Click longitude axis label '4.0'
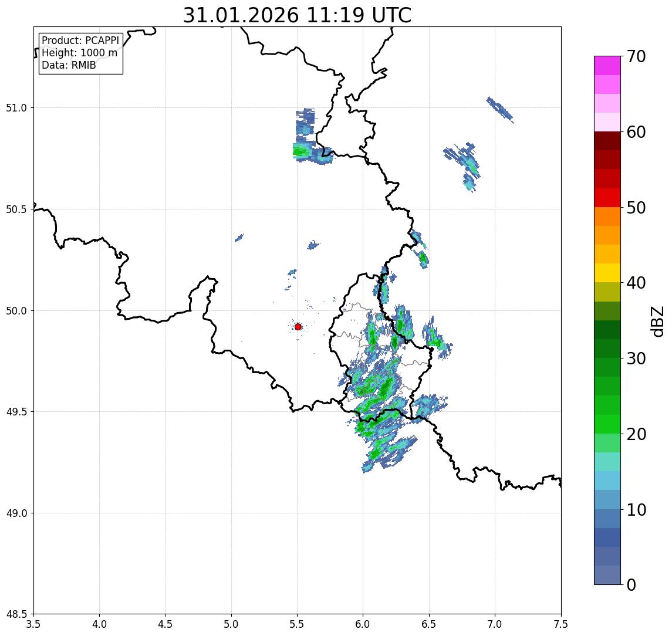Screen dimensions: 672x636 point(99,624)
